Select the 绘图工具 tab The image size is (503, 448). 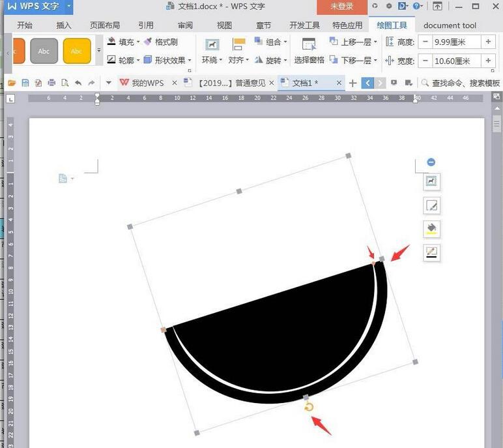click(392, 25)
